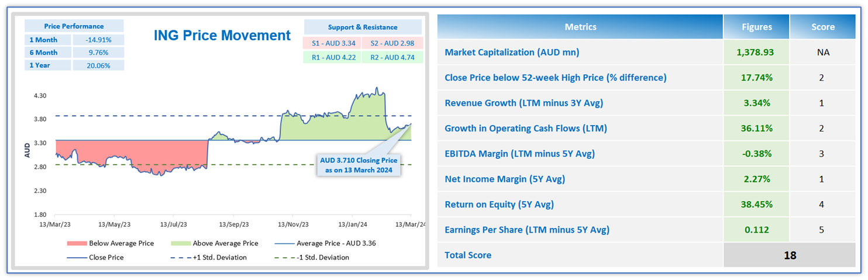Select Net Income Margin (5Y Avg) label
Image resolution: width=868 pixels, height=280 pixels.
[505, 179]
